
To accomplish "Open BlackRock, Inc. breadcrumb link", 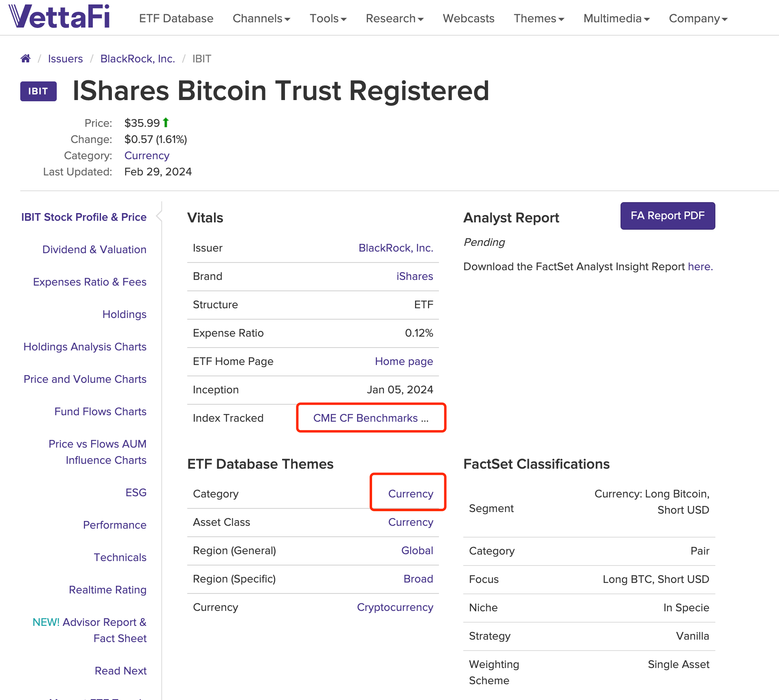I will point(138,59).
